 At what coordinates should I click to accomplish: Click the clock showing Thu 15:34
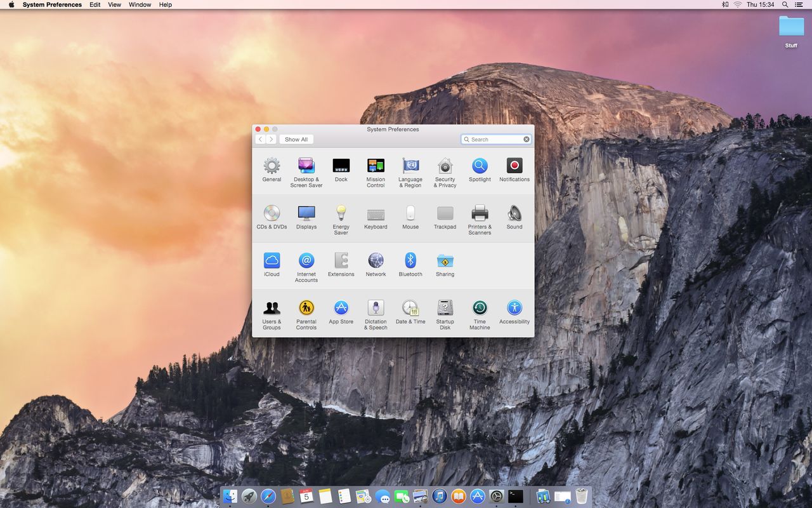tap(760, 4)
